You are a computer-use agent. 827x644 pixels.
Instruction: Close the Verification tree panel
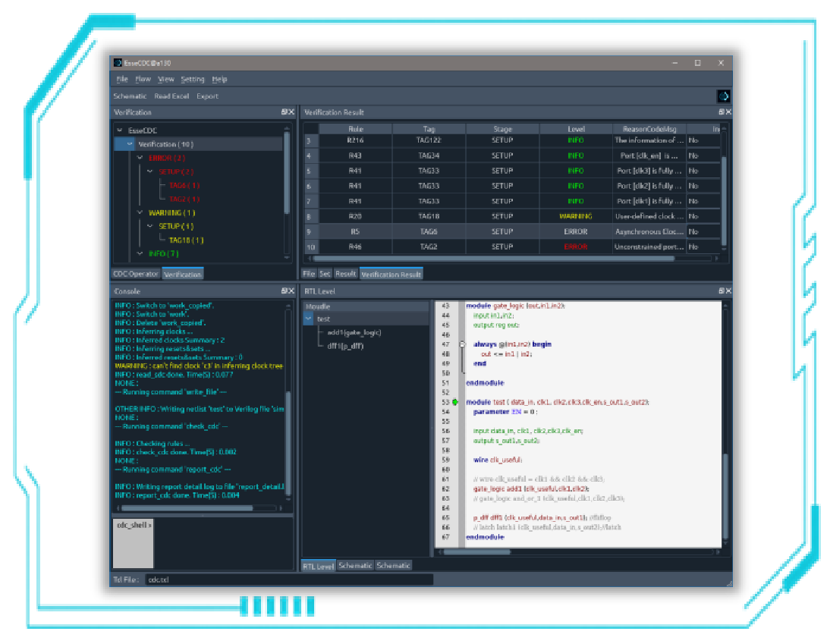[291, 112]
